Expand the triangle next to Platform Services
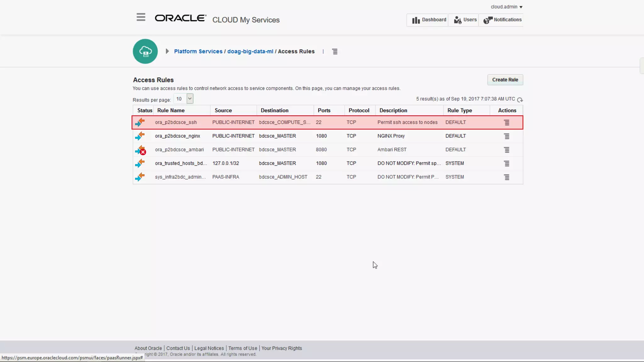This screenshot has width=644, height=362. 167,51
